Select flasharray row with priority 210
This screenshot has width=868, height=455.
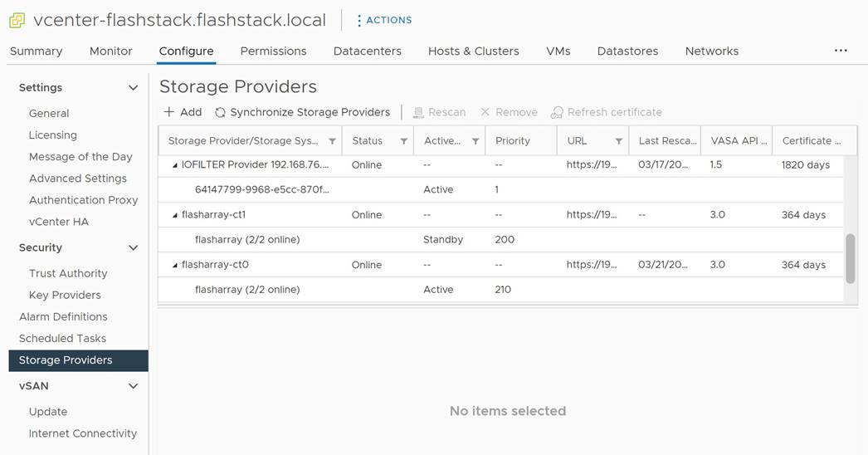[500, 289]
